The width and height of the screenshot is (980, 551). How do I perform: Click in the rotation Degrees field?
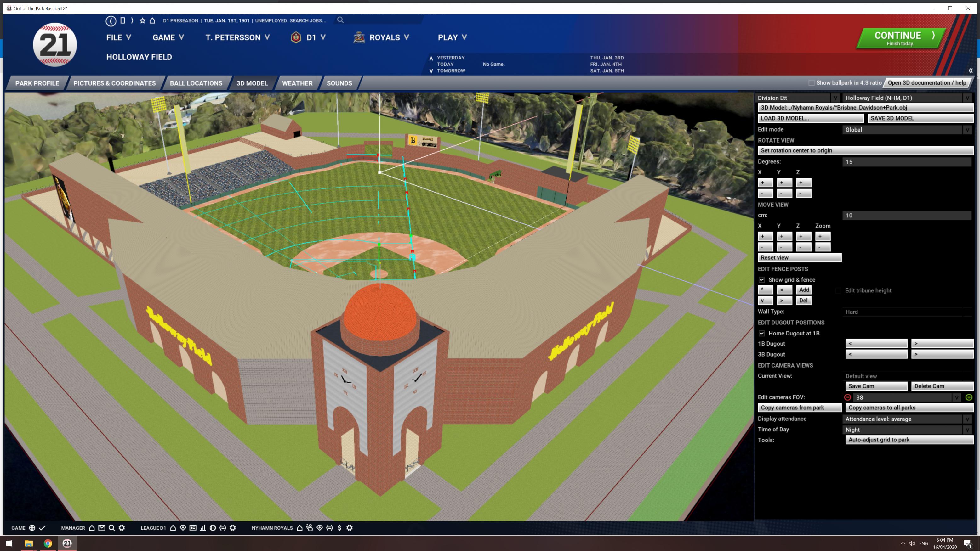907,162
